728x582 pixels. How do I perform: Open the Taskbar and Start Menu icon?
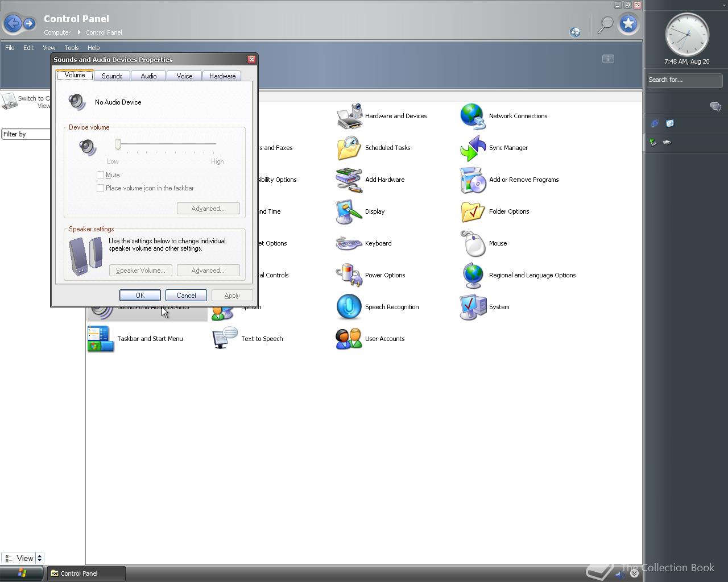(101, 339)
